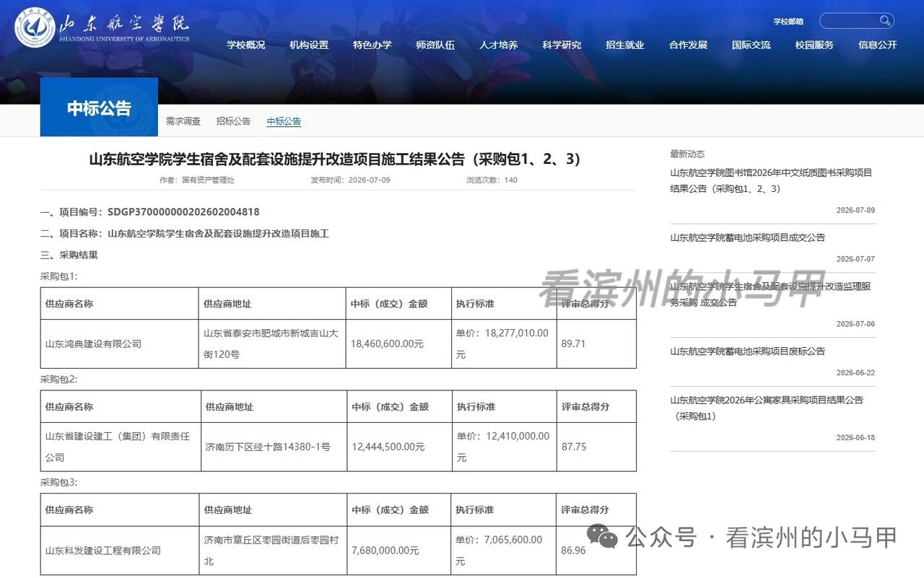Viewport: 924px width, 578px height.
Task: Click the project number SDGP370000000202602004818
Action: pos(183,212)
